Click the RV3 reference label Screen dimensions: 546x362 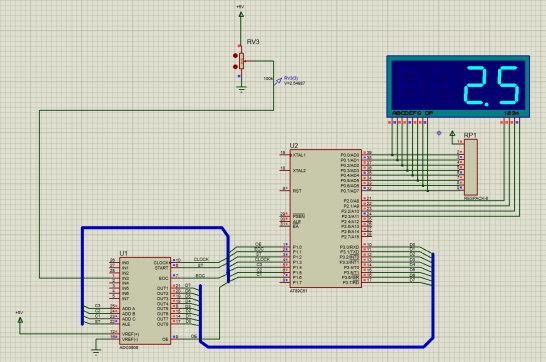click(x=253, y=42)
